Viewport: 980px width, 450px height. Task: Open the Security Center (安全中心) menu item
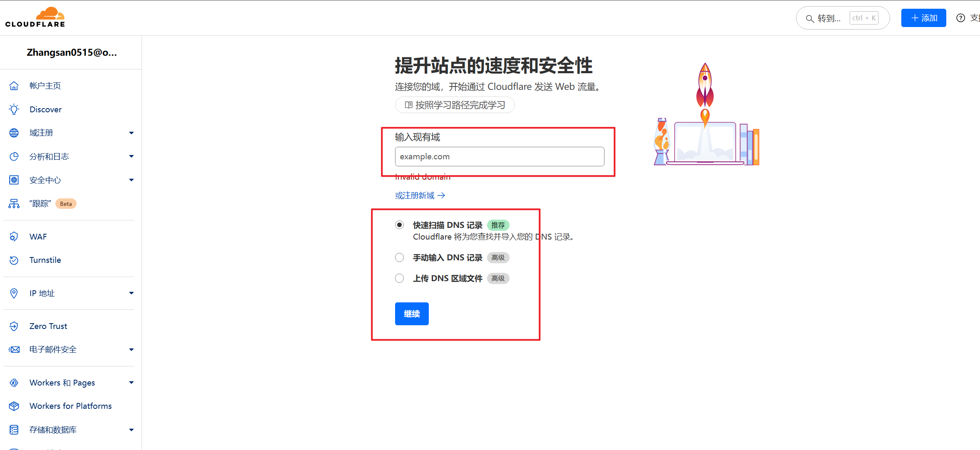click(45, 180)
